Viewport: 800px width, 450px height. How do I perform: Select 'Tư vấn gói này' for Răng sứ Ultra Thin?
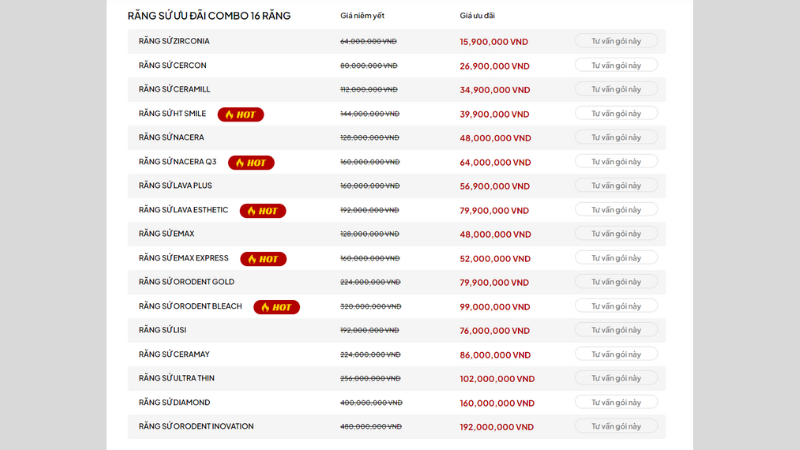pyautogui.click(x=616, y=378)
